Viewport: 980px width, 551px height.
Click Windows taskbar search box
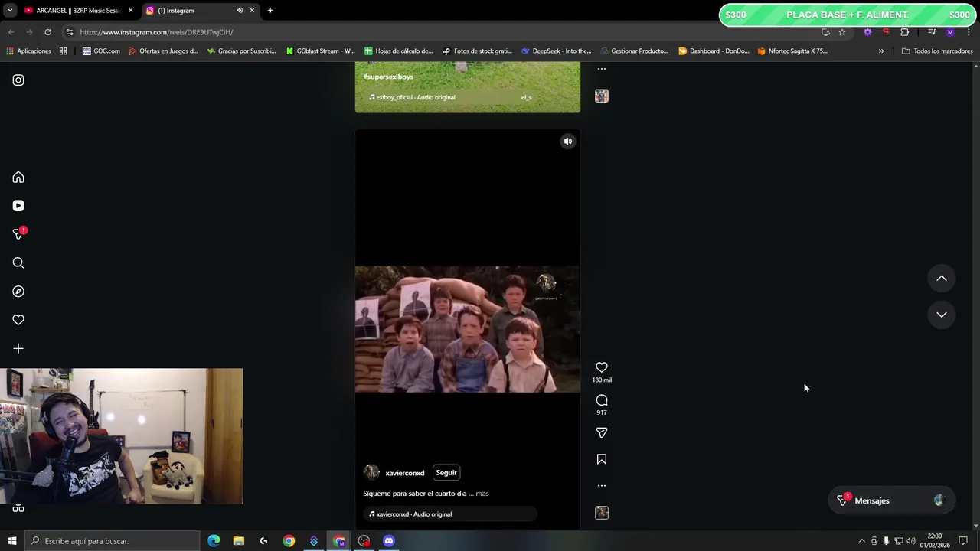(112, 541)
